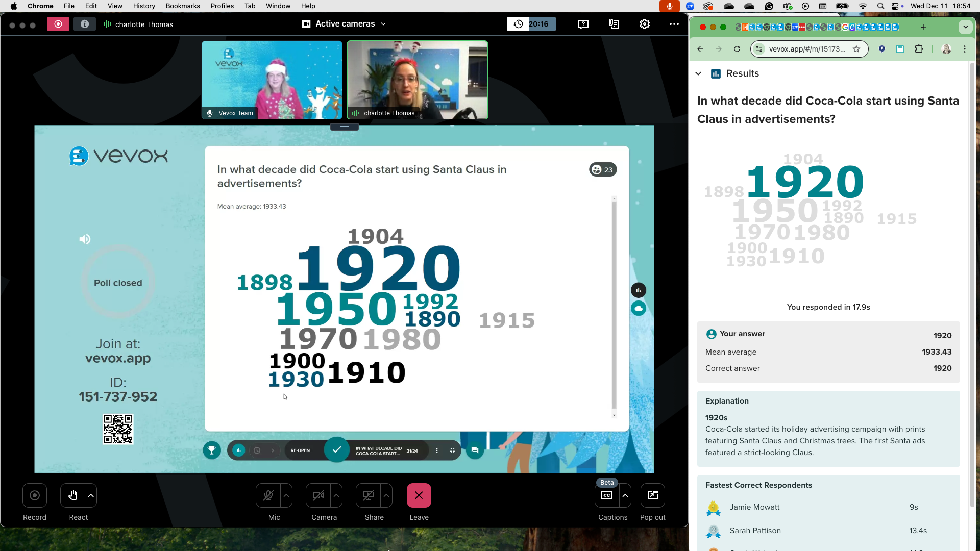Expand the Chrome tab search dropdown
Screen dimensions: 980x551
(x=965, y=27)
